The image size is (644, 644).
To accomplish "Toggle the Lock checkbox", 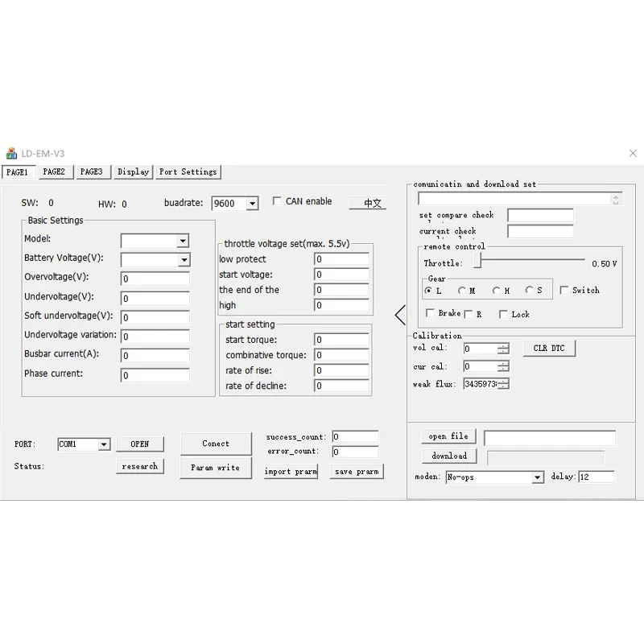I will (502, 314).
